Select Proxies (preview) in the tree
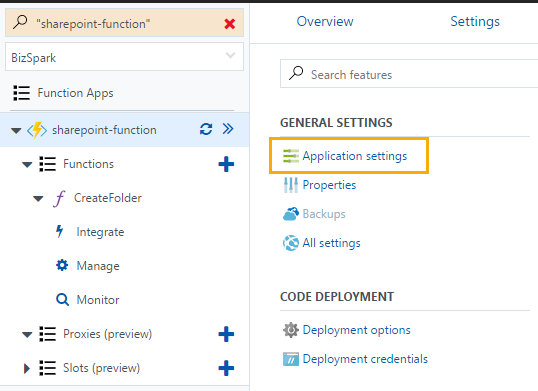The image size is (538, 391). (x=107, y=334)
